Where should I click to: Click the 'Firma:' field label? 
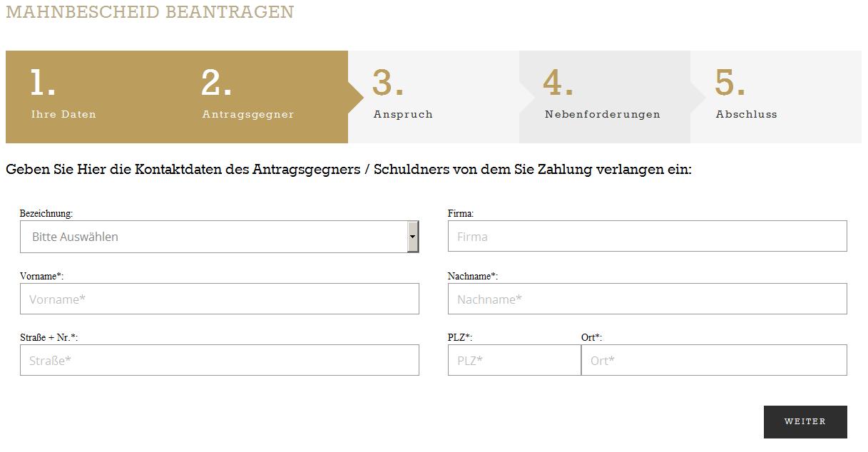click(x=461, y=213)
